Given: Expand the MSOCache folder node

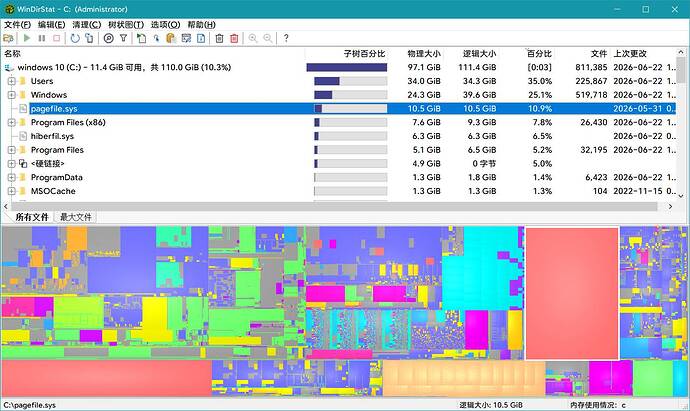Looking at the screenshot, I should [x=11, y=191].
